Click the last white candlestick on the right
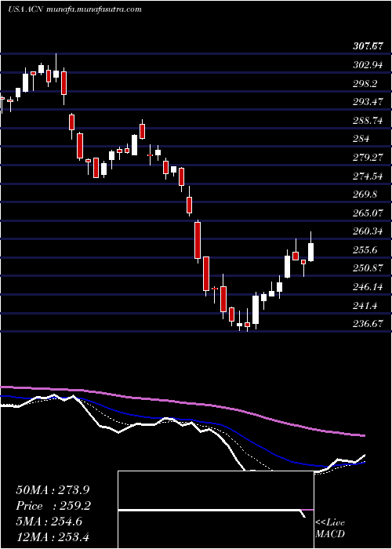Image resolution: width=392 pixels, height=549 pixels. click(310, 252)
